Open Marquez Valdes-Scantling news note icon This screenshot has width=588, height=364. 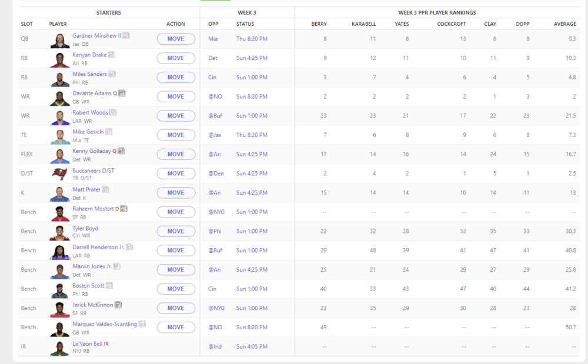(x=142, y=324)
